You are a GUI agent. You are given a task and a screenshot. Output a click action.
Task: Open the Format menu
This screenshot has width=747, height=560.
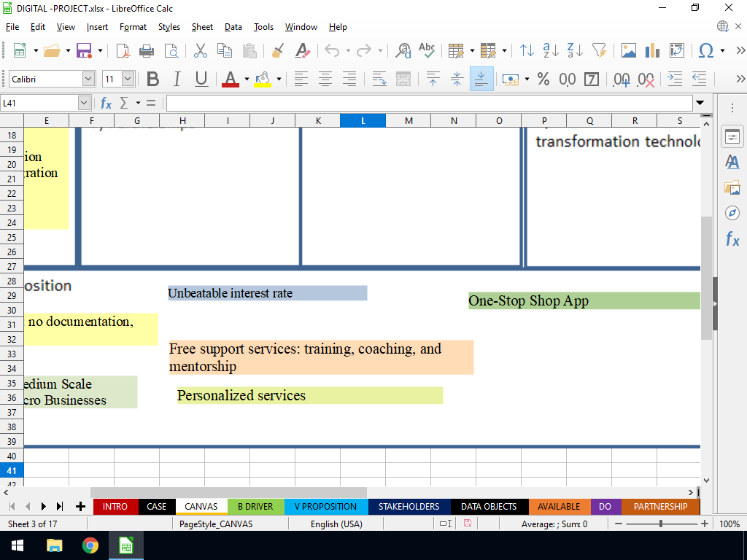(133, 27)
